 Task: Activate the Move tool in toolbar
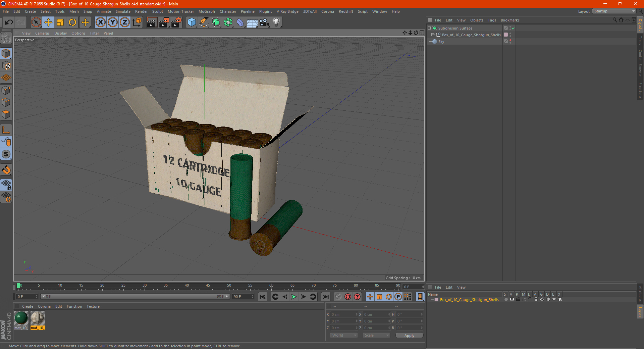coord(48,22)
